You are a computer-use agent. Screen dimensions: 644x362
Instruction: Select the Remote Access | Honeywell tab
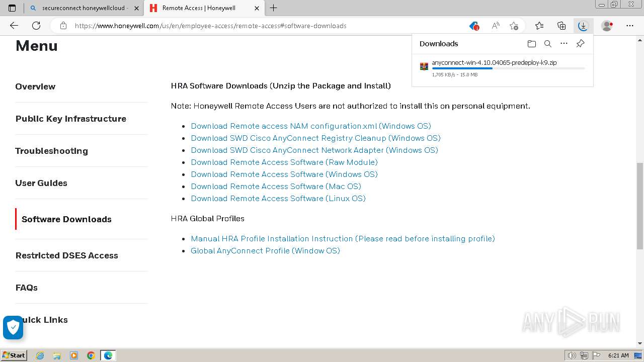(204, 8)
